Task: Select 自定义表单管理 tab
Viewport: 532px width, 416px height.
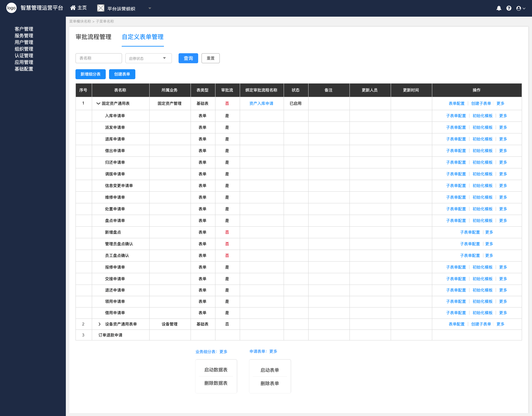Action: pos(143,37)
